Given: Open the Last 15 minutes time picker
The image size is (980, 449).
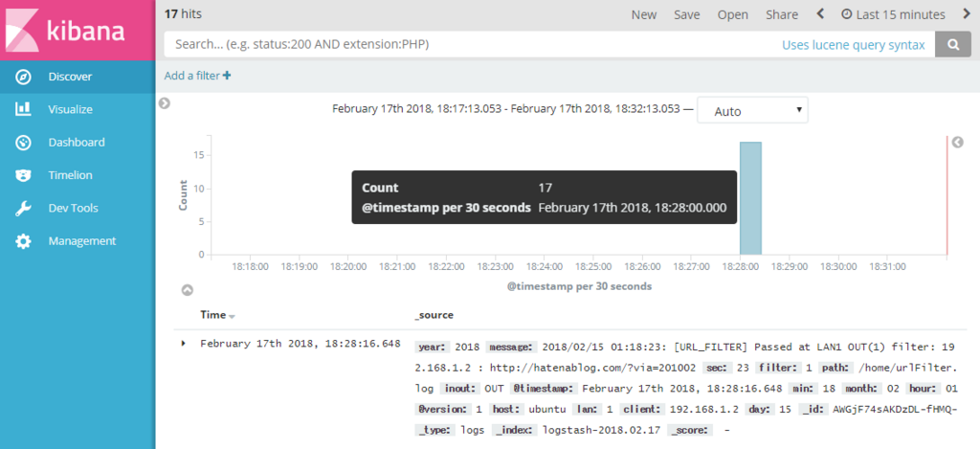Looking at the screenshot, I should point(893,14).
